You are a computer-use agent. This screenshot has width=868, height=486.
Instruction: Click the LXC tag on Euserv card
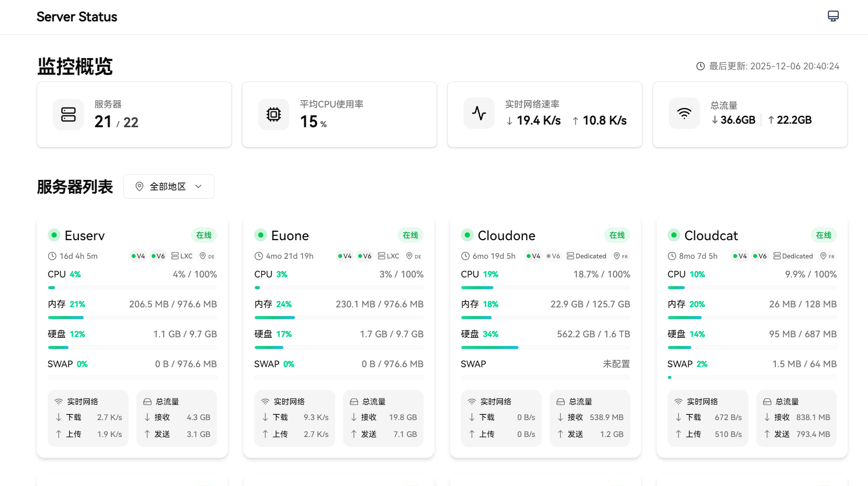182,256
